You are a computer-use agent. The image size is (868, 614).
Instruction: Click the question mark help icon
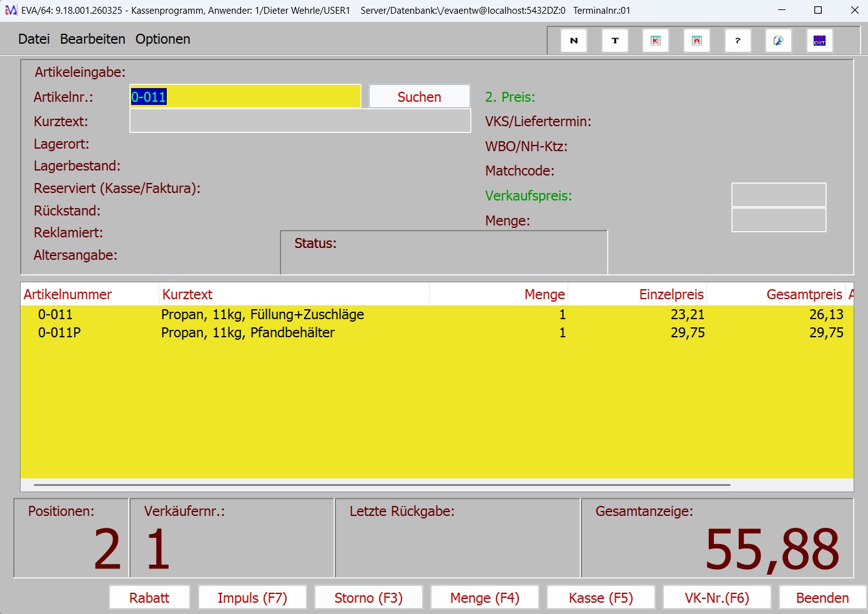(737, 41)
